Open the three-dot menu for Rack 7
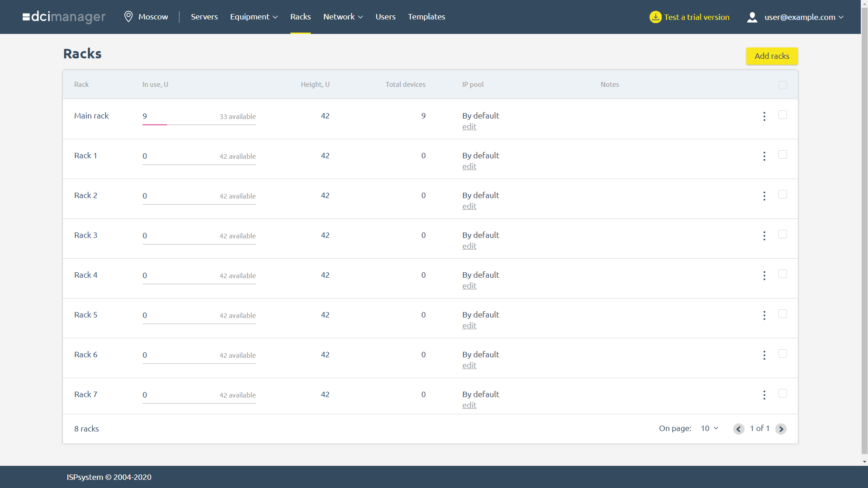 click(x=764, y=395)
